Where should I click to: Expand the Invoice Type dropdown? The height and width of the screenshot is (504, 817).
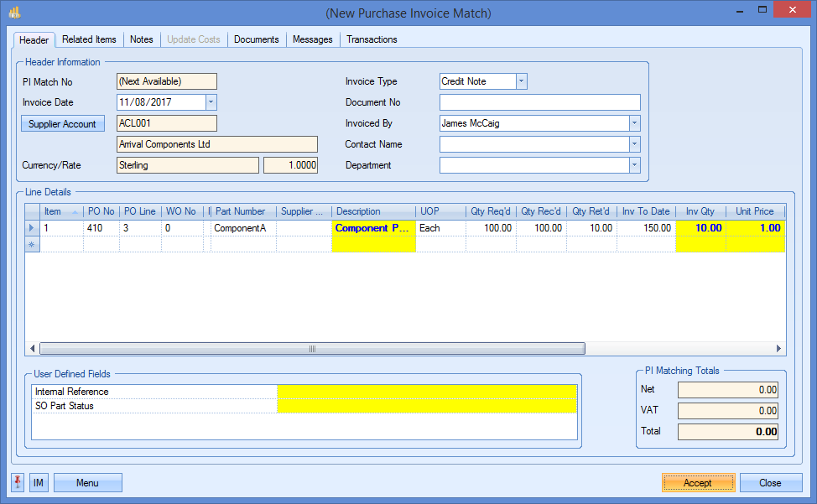[x=521, y=81]
